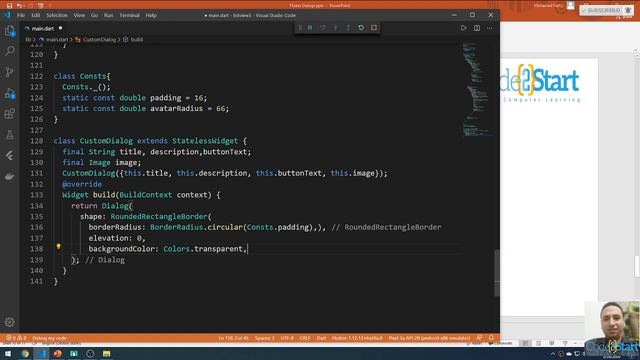The image size is (640, 360).
Task: Click the lightbulb quick-fix on line 138
Action: (x=58, y=247)
